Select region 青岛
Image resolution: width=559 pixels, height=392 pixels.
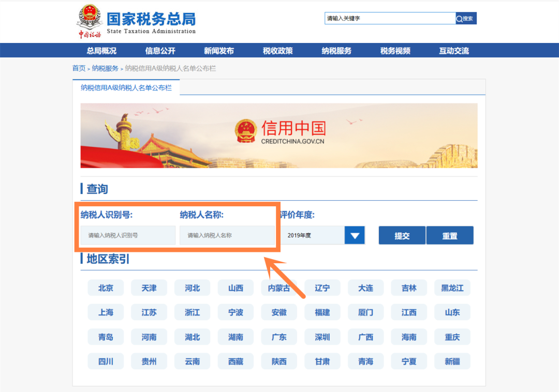point(106,337)
